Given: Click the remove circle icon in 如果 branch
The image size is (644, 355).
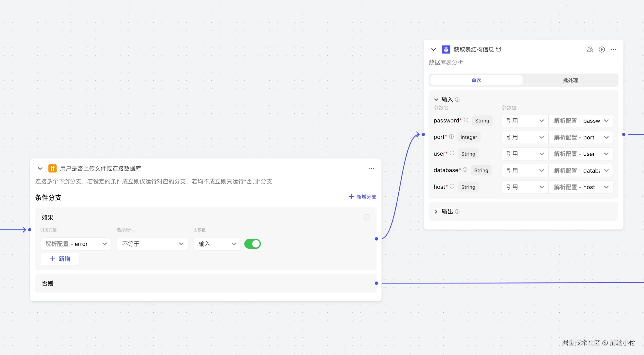Looking at the screenshot, I should [x=366, y=217].
